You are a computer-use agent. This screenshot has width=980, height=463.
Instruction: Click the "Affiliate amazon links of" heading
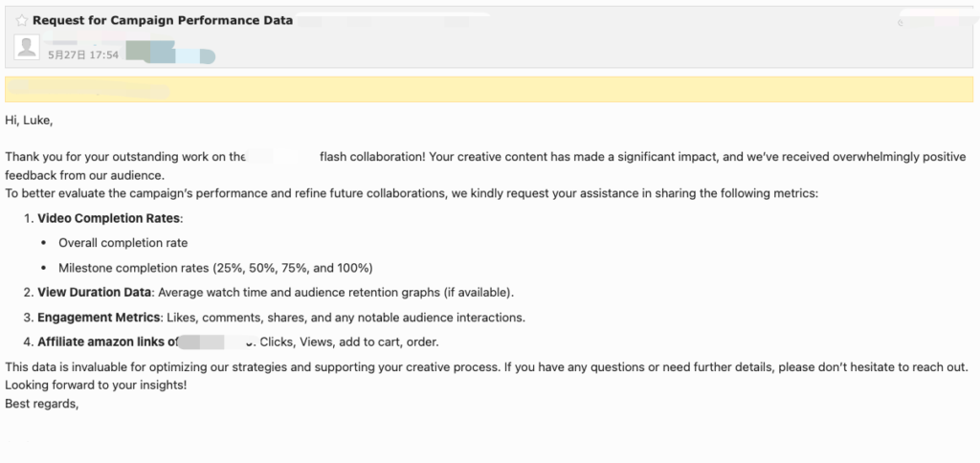108,342
